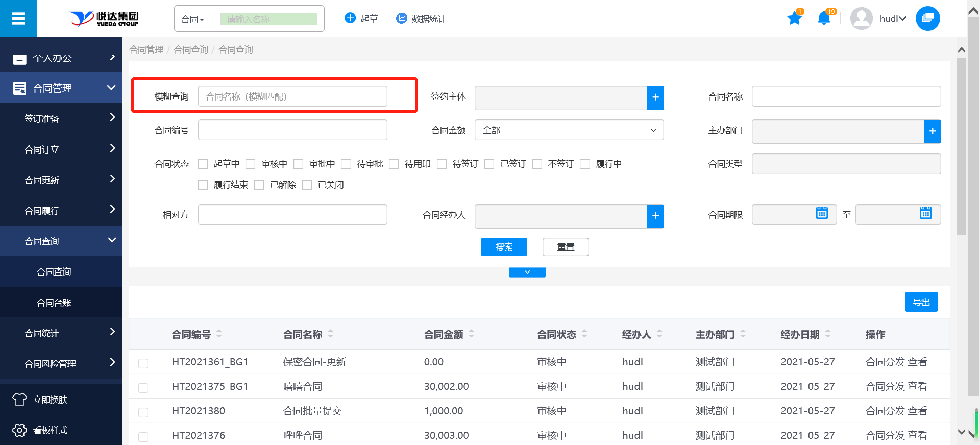
Task: Open 合同台账 in the sidebar
Action: 54,303
